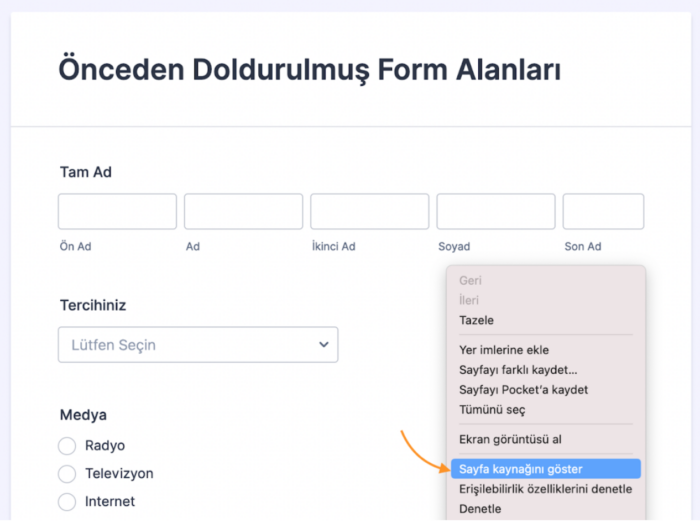Select Tümünü seç in context menu
700x523 pixels.
click(492, 409)
